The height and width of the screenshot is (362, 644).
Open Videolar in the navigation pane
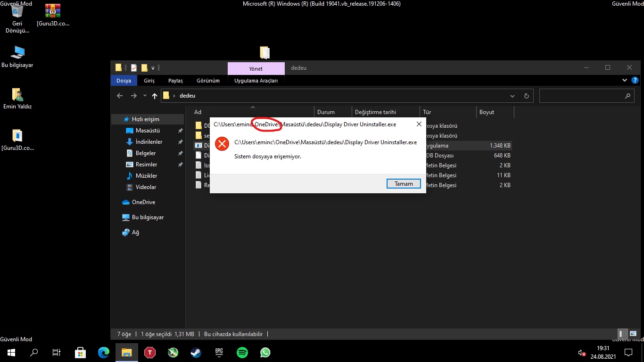(146, 187)
